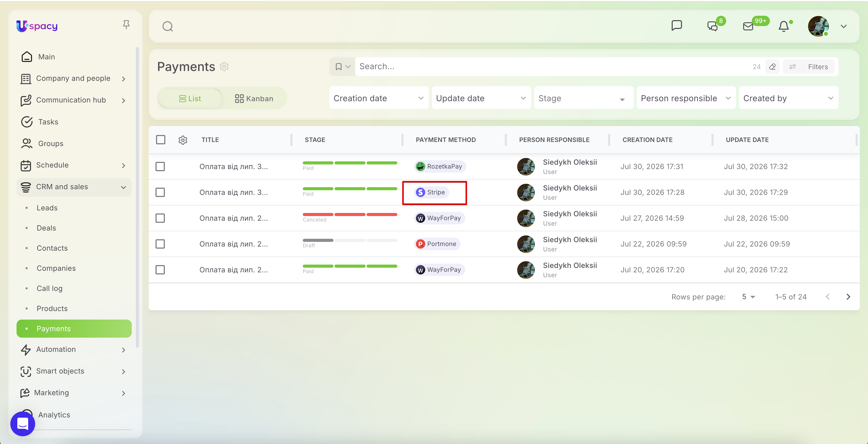Viewport: 868px width, 444px height.
Task: Open messages icon with 8 badge
Action: pos(713,26)
